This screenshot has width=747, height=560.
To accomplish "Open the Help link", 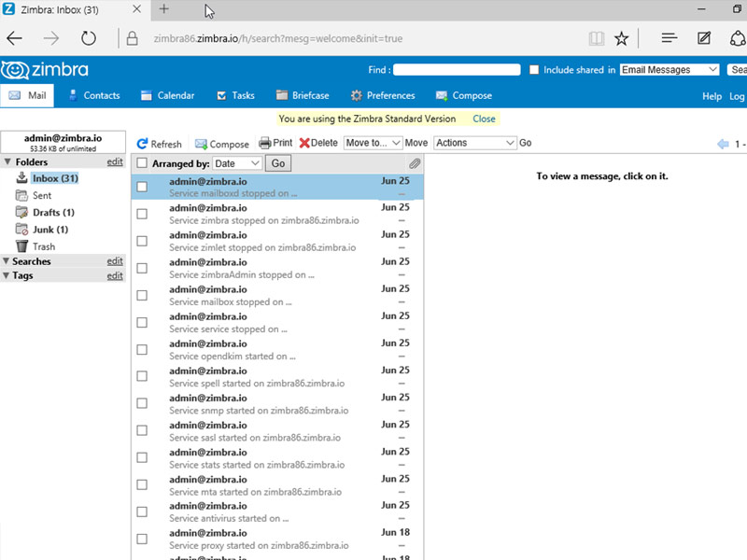I will click(712, 96).
